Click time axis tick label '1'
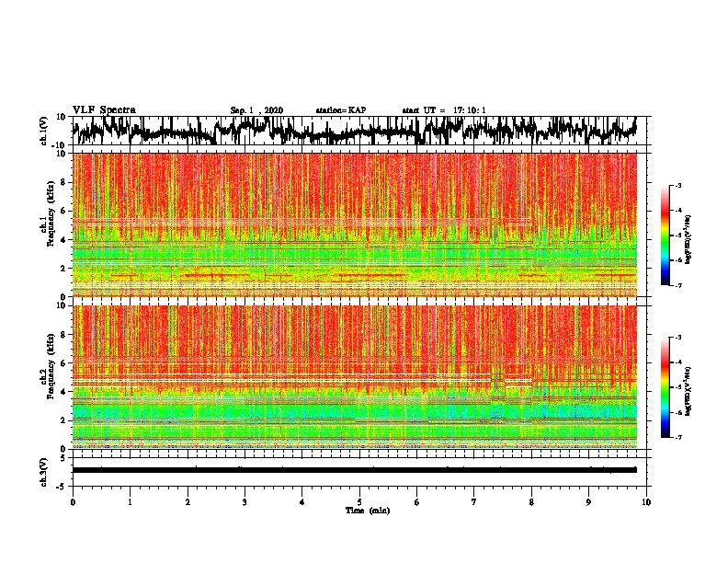This screenshot has width=728, height=563. [x=130, y=502]
